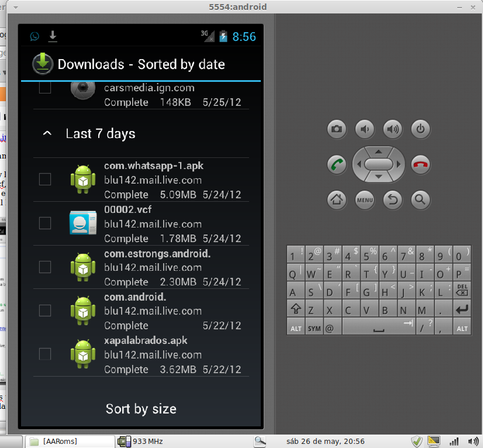Tap Sort by size

click(x=141, y=409)
